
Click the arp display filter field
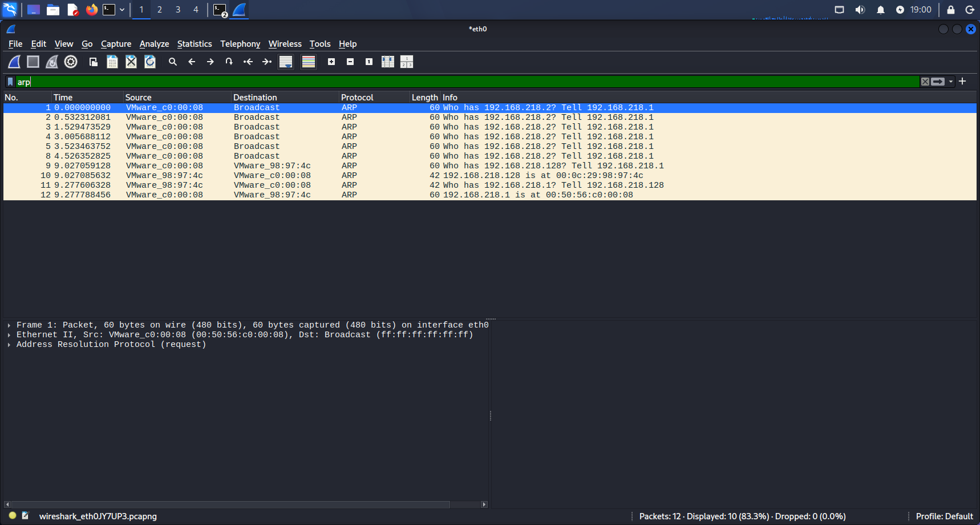coord(467,82)
